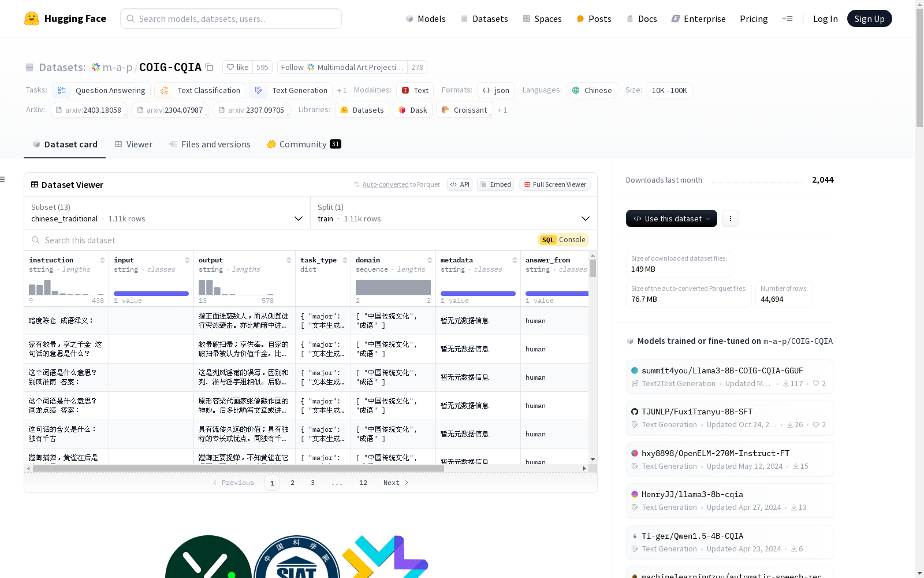Sort by the instruction column
Image resolution: width=924 pixels, height=578 pixels.
tap(102, 260)
